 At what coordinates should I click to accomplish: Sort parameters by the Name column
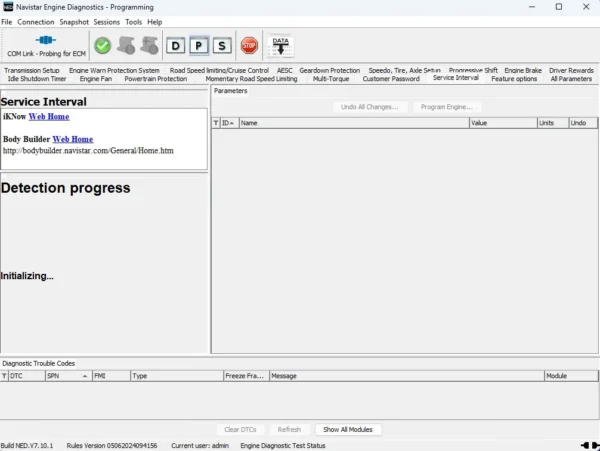(x=354, y=123)
